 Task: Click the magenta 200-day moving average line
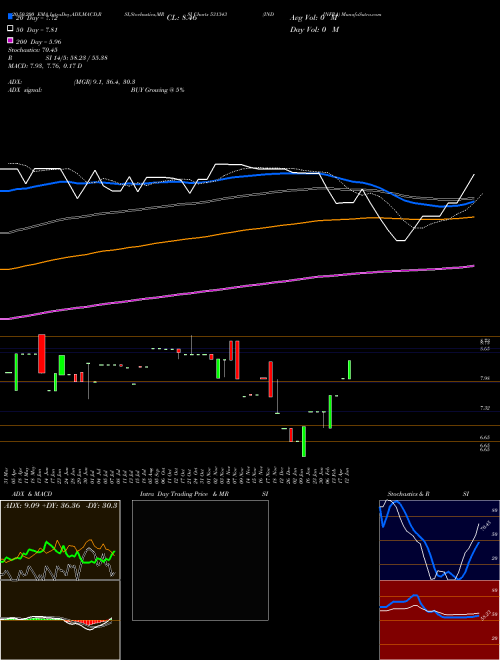pyautogui.click(x=236, y=288)
